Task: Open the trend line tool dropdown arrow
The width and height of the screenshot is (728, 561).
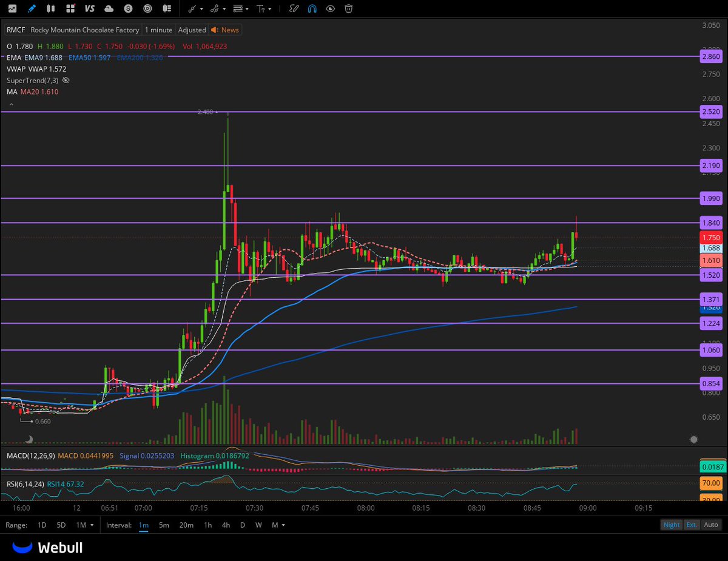Action: tap(201, 9)
